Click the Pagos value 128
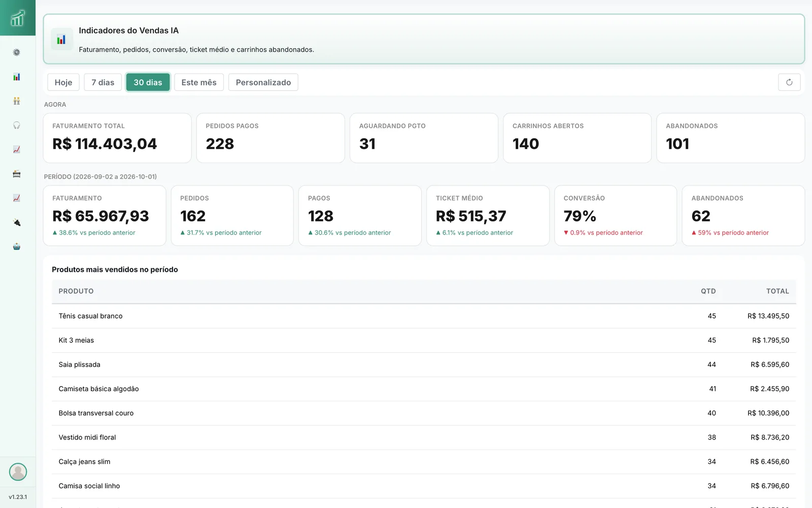This screenshot has width=812, height=508. tap(321, 216)
